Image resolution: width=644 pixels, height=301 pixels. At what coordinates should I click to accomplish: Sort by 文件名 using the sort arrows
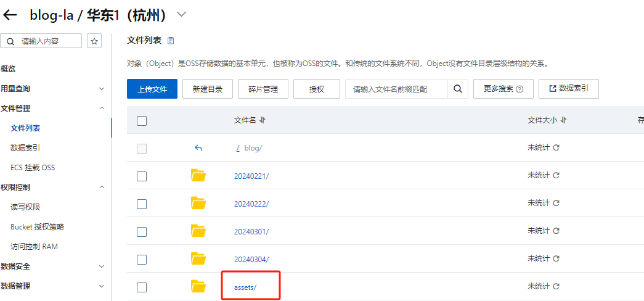(263, 120)
